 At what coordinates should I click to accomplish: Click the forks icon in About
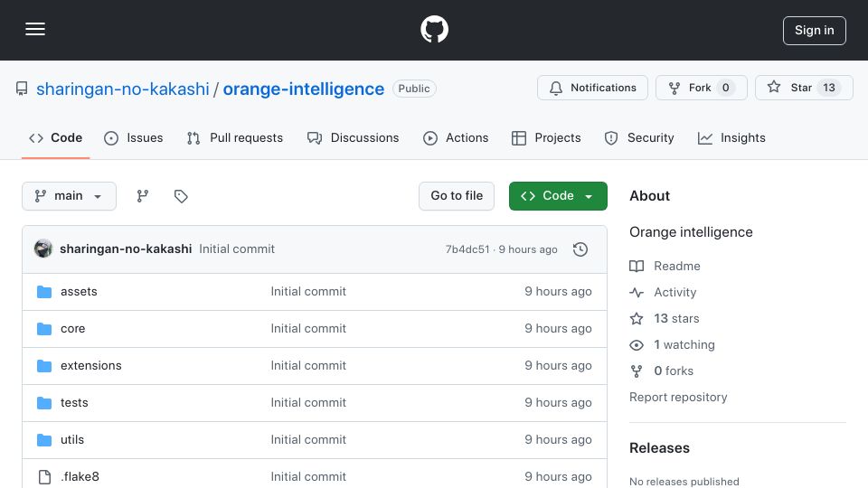(x=637, y=371)
